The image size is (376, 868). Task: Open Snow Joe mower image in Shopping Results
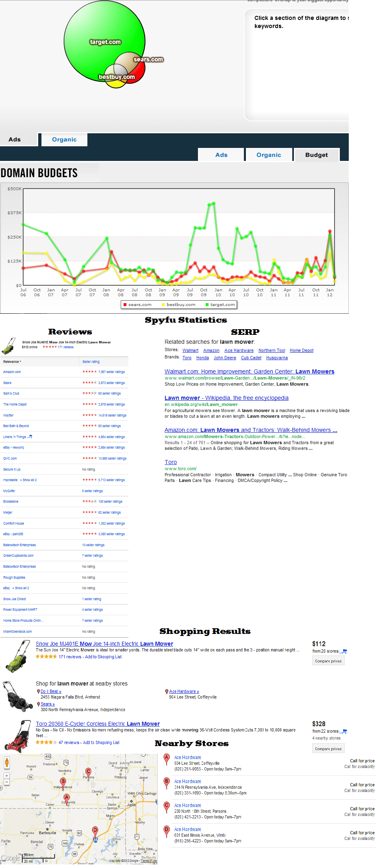[18, 656]
